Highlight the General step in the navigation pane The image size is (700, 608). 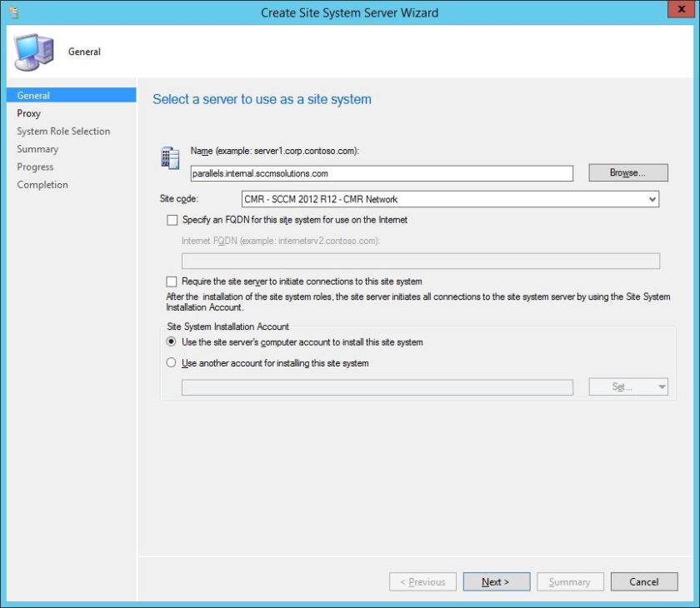click(x=32, y=95)
